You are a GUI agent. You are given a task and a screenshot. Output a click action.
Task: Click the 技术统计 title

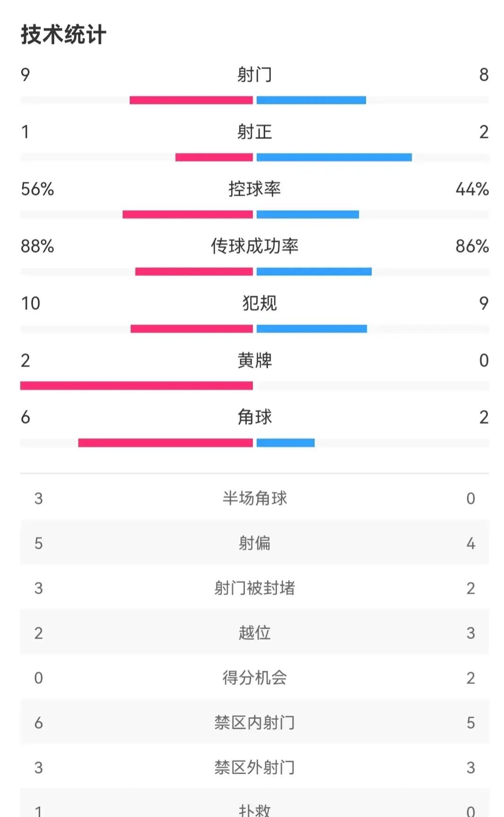point(64,34)
